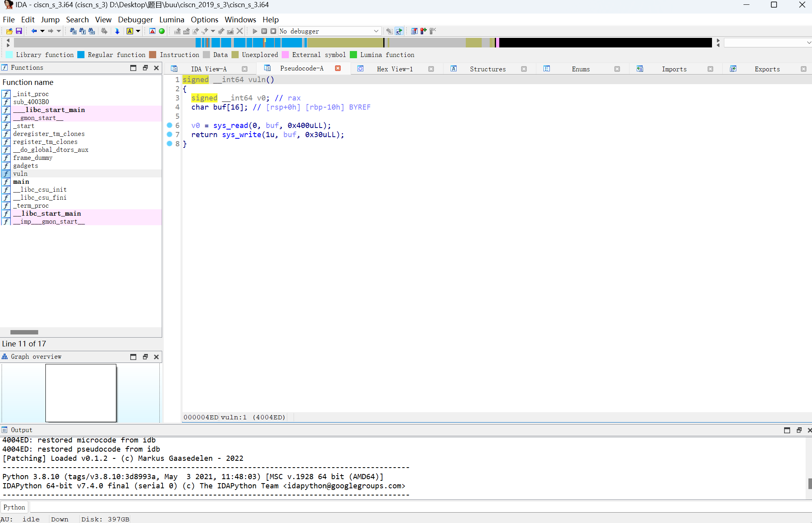Click the Functions panel horizontal scrollbar thumb

[24, 332]
